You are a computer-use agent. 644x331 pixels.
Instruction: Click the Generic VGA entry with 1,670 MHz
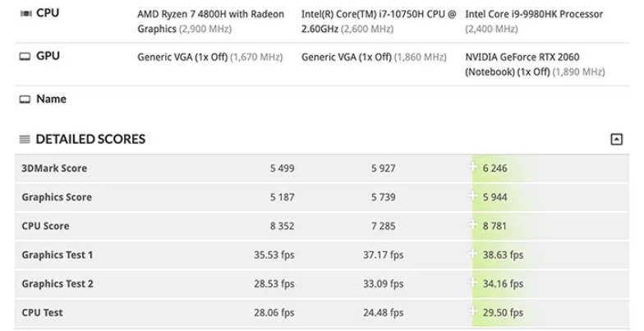182,57
